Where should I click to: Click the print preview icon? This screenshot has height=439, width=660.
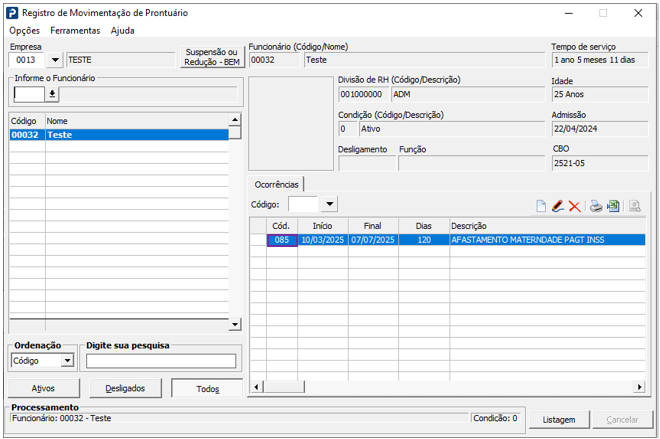click(635, 206)
